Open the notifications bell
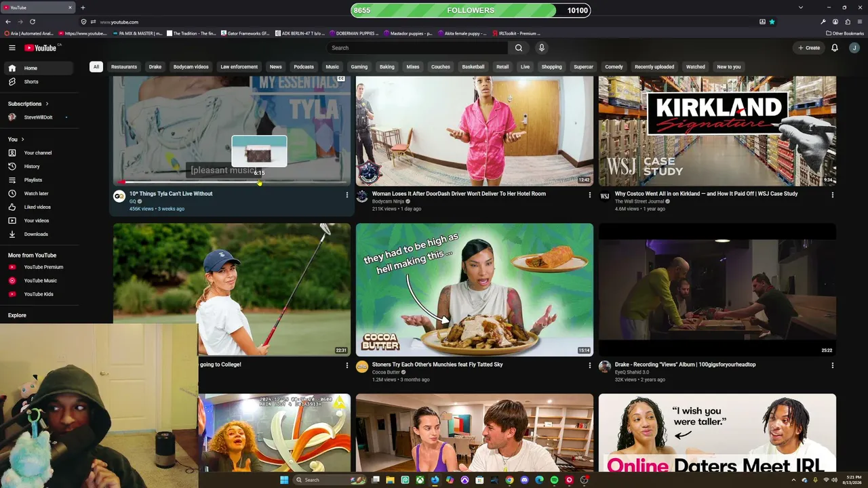868x488 pixels. point(835,47)
